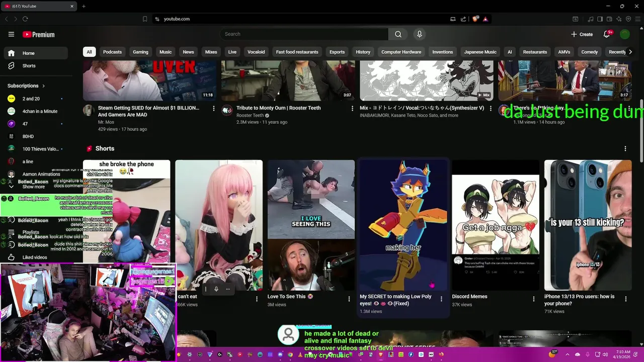Go back with the browser back arrow
Viewport: 644px width, 362px height.
(x=7, y=19)
